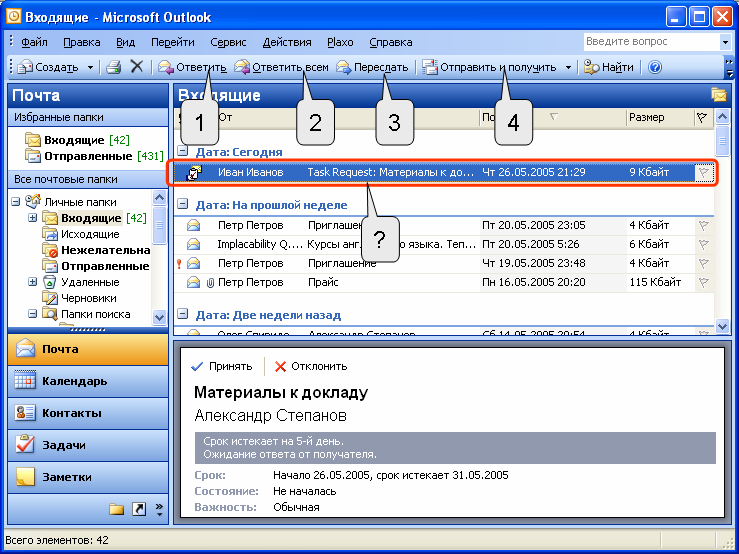Click the Введите вопрос help field
Image resolution: width=739 pixels, height=554 pixels.
tap(651, 41)
